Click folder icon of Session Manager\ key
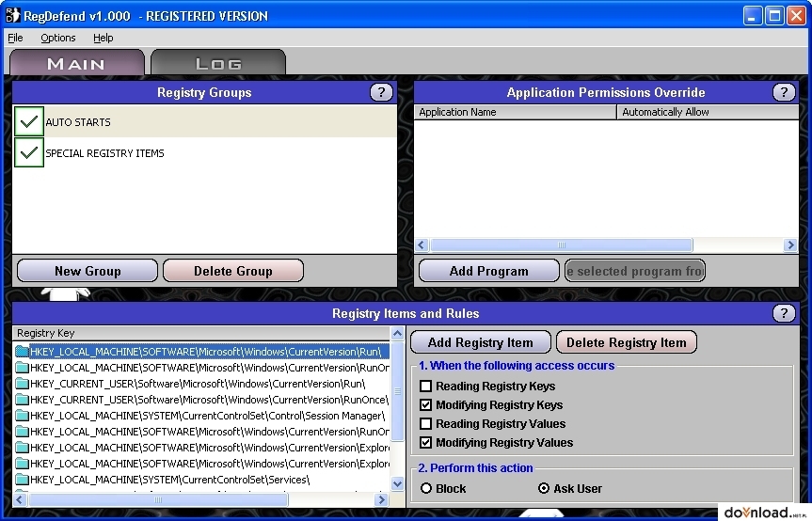812x521 pixels. (x=22, y=416)
